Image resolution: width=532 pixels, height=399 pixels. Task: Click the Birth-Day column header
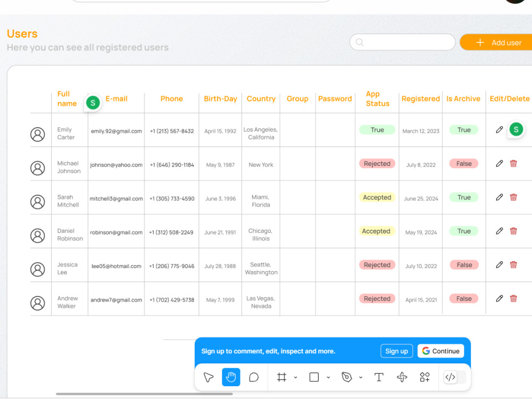(220, 99)
